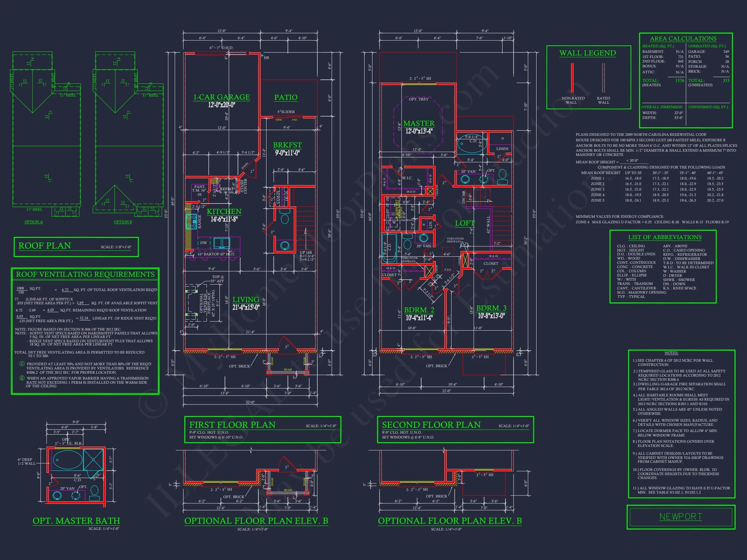Select the LOFT room label

click(464, 223)
